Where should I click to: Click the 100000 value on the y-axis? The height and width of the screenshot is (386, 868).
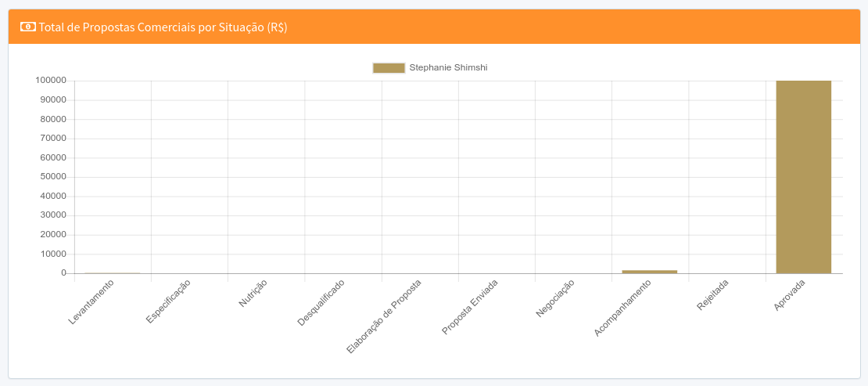(x=51, y=81)
